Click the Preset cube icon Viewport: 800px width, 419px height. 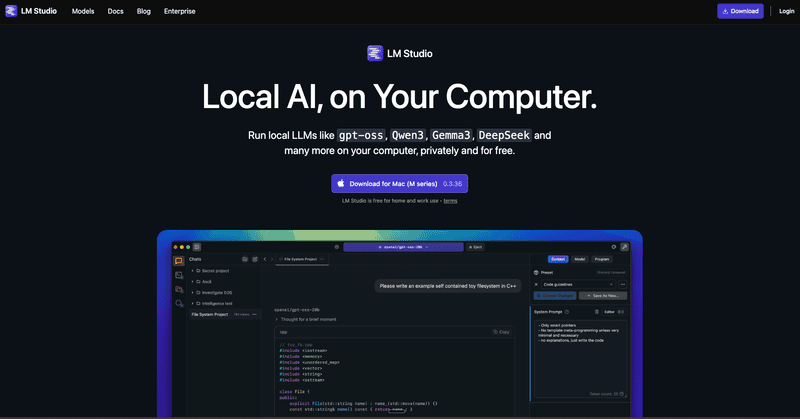(536, 273)
